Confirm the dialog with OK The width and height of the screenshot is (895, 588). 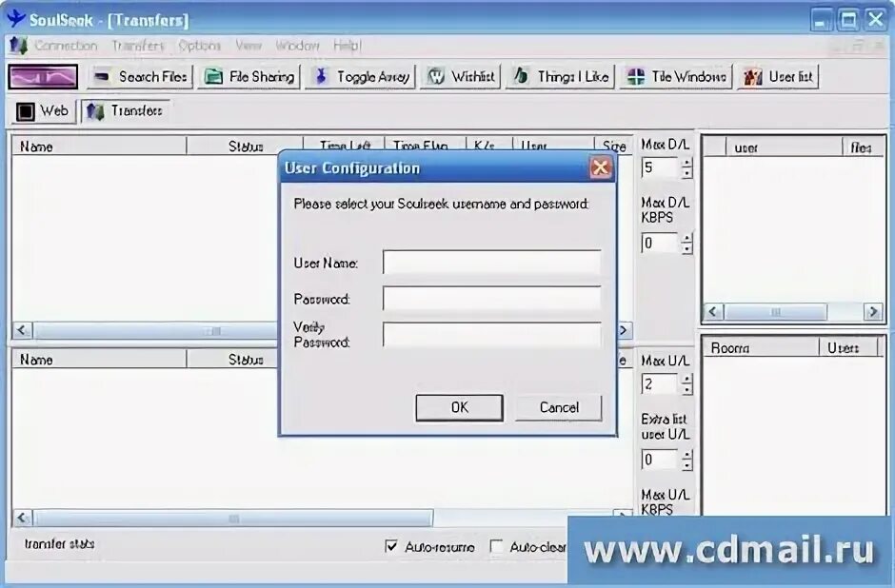pos(460,408)
